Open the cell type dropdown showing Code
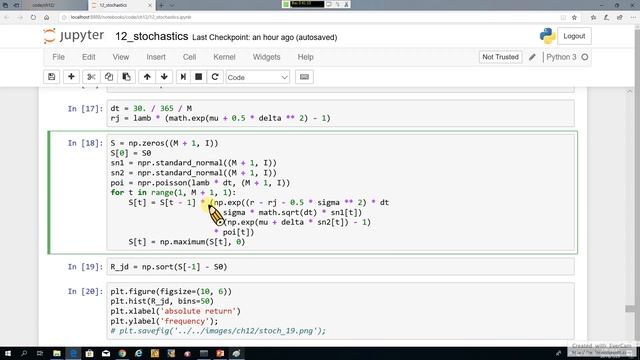Viewport: 640px width, 360px height. pyautogui.click(x=258, y=77)
